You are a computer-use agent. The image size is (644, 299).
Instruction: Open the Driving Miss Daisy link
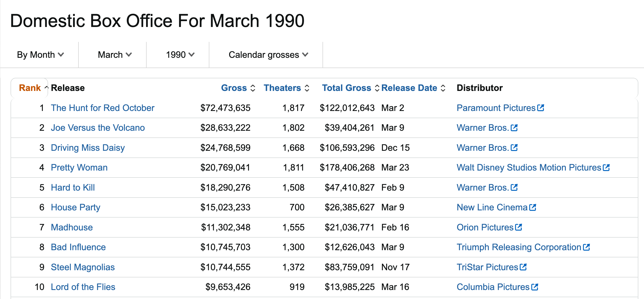click(x=88, y=148)
